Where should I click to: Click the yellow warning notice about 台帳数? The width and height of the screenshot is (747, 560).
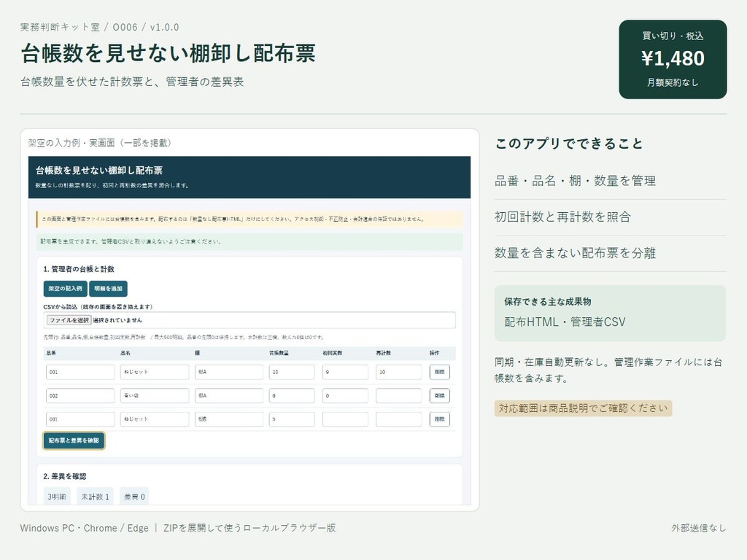tap(249, 219)
